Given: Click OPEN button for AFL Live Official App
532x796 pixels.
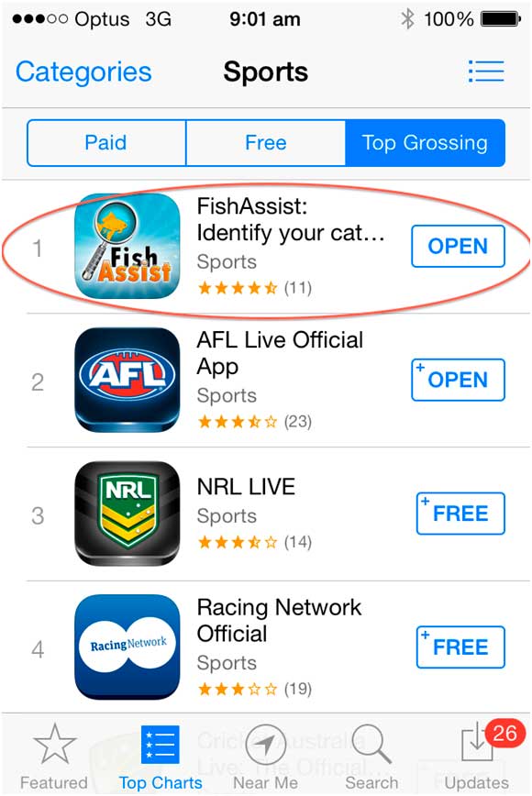Looking at the screenshot, I should click(x=458, y=380).
